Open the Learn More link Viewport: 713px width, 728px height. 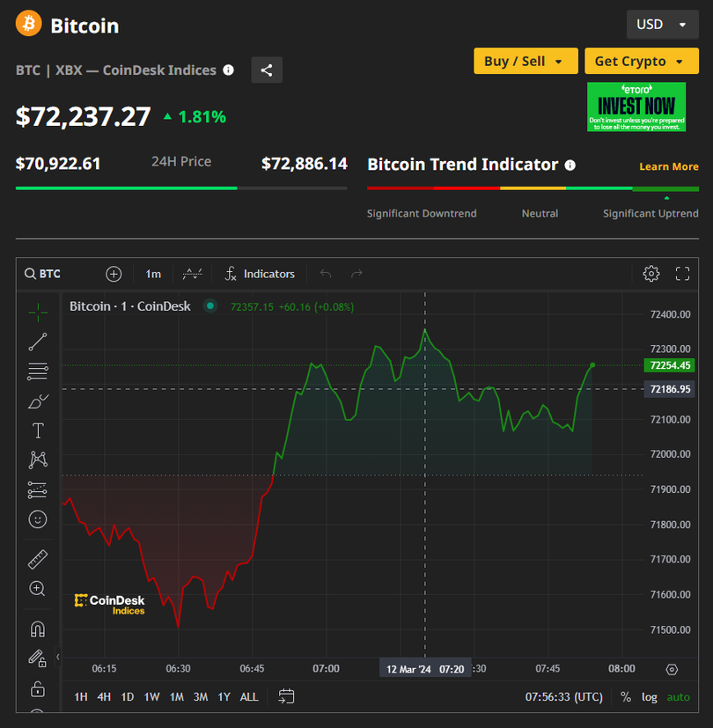pyautogui.click(x=668, y=166)
